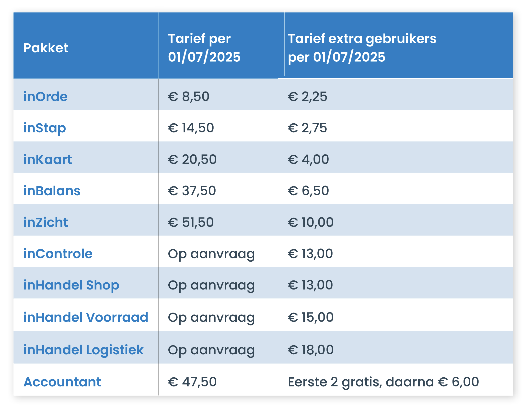
Task: Open the Accountant package link
Action: click(62, 382)
